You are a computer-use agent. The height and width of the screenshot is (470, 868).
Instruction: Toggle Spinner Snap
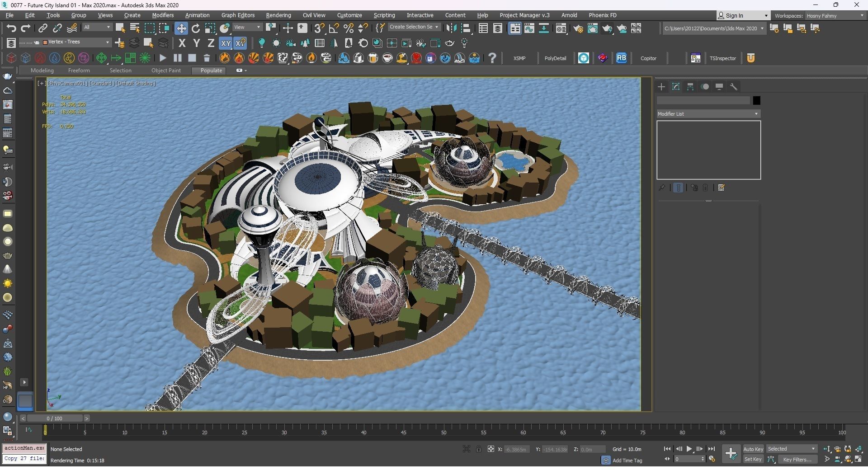(363, 28)
